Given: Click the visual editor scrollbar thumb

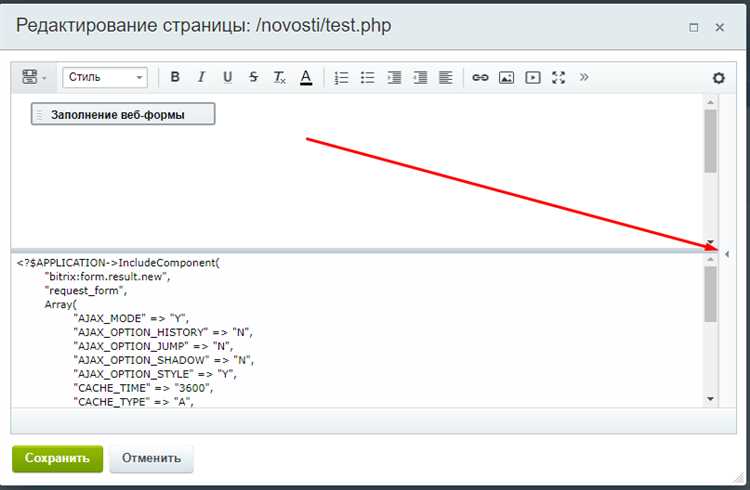Looking at the screenshot, I should (710, 141).
